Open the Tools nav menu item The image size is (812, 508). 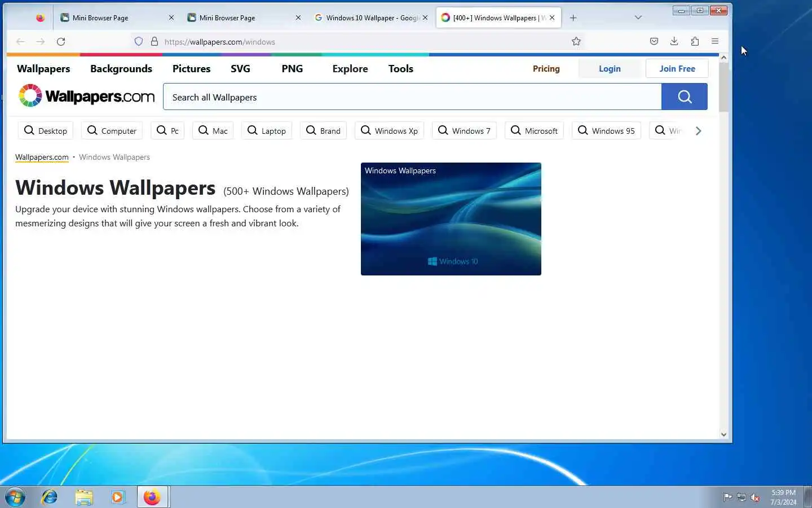click(x=401, y=68)
